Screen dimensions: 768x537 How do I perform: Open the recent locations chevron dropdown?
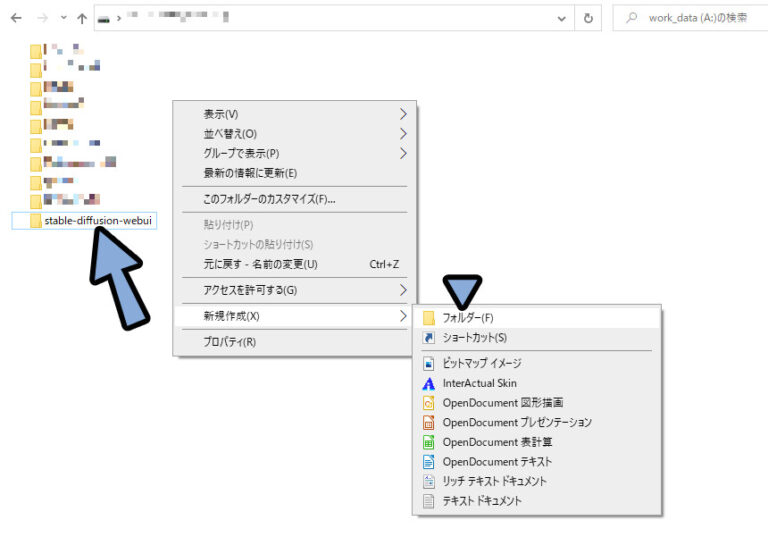click(x=64, y=18)
